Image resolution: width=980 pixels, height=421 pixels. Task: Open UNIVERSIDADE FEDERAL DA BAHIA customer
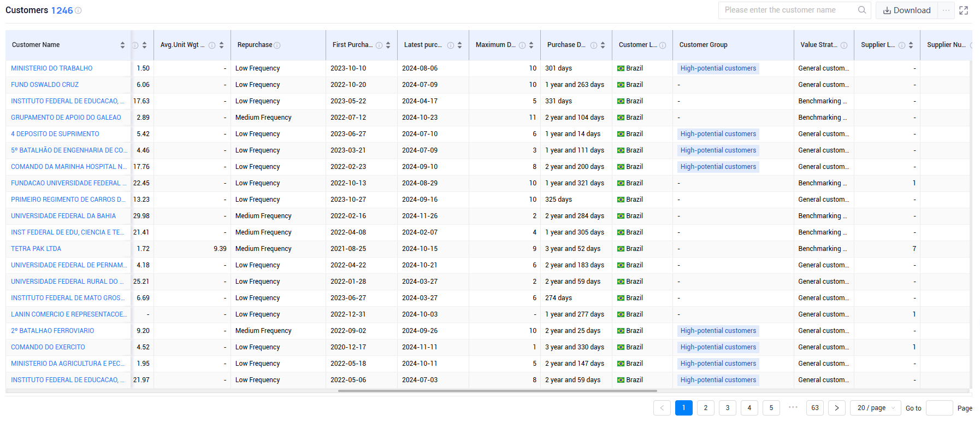[x=63, y=216]
